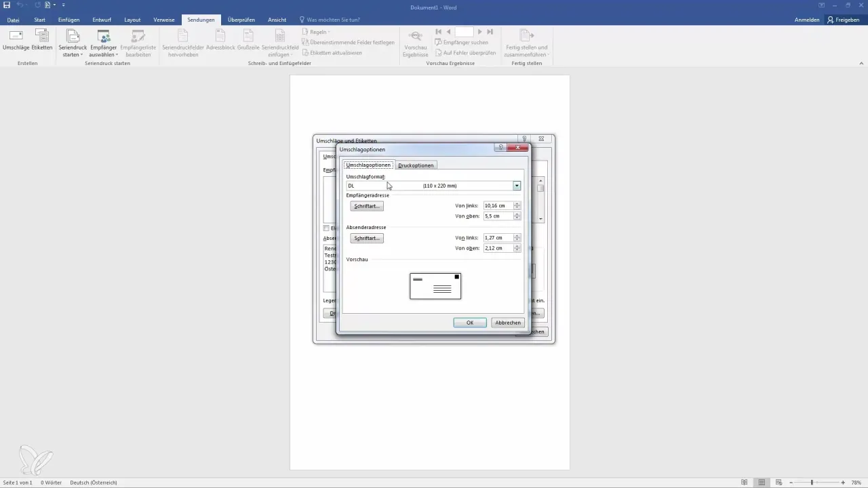868x488 pixels.
Task: Increase Empfängeradresse Von links value
Action: (517, 203)
